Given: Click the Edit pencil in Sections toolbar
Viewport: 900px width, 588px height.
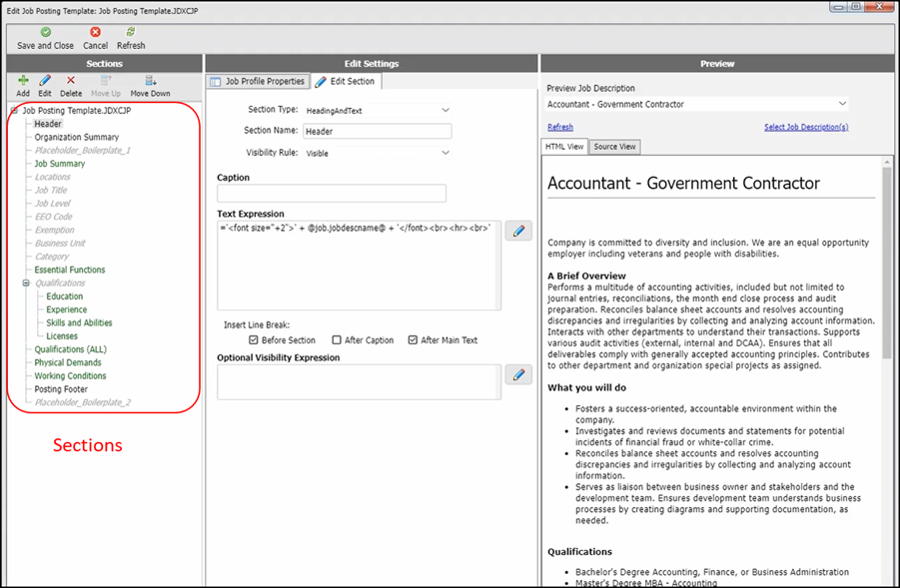Looking at the screenshot, I should click(45, 81).
